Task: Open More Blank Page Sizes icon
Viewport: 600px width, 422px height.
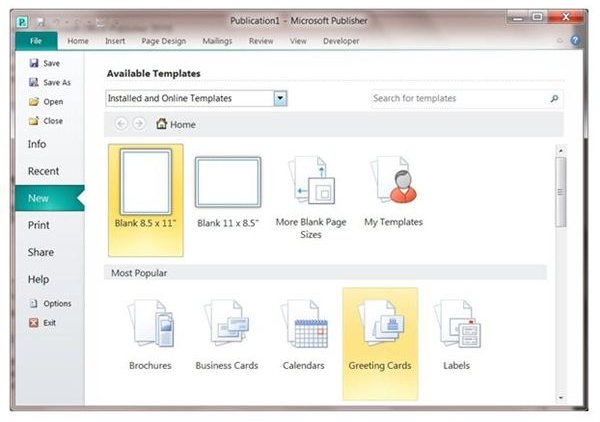Action: 311,180
